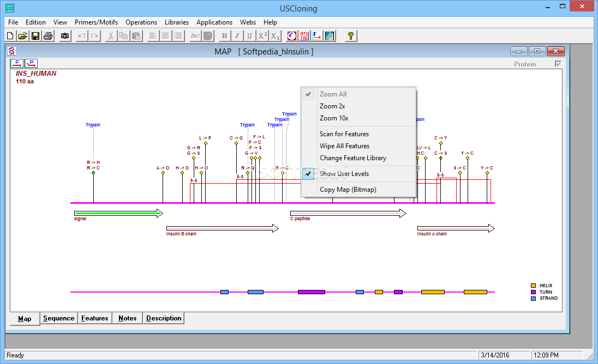This screenshot has width=598, height=364.
Task: Click the Undo arrow icon
Action: point(82,36)
